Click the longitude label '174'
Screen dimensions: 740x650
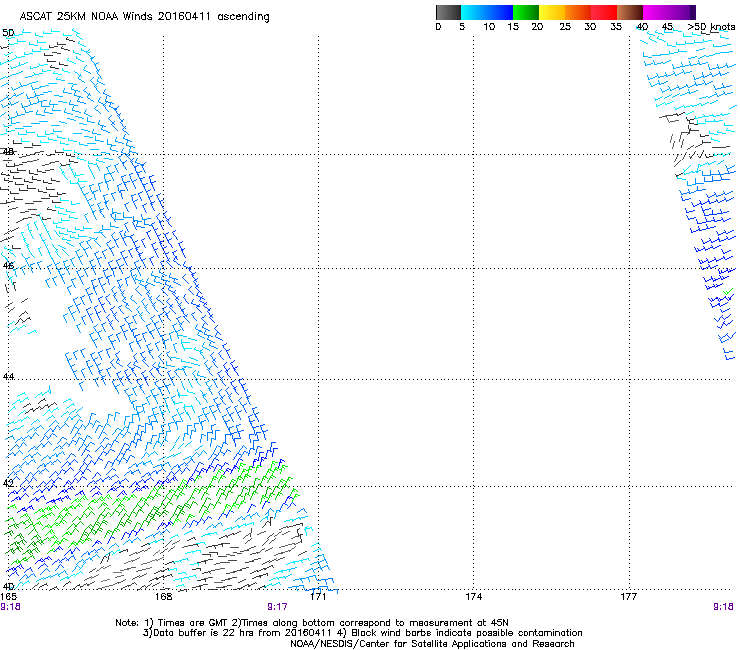pyautogui.click(x=473, y=597)
